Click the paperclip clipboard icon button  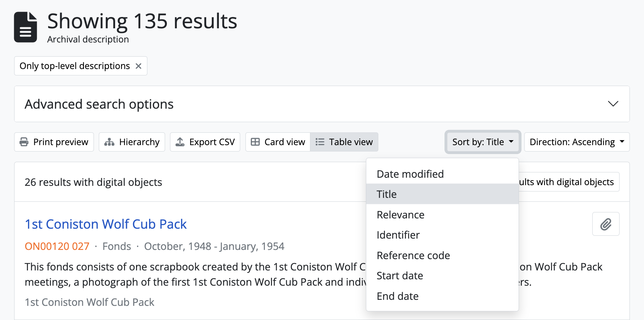(x=605, y=224)
